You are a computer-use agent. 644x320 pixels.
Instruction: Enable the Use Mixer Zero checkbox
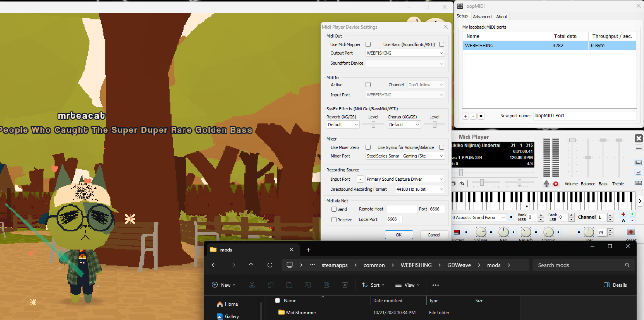(368, 147)
